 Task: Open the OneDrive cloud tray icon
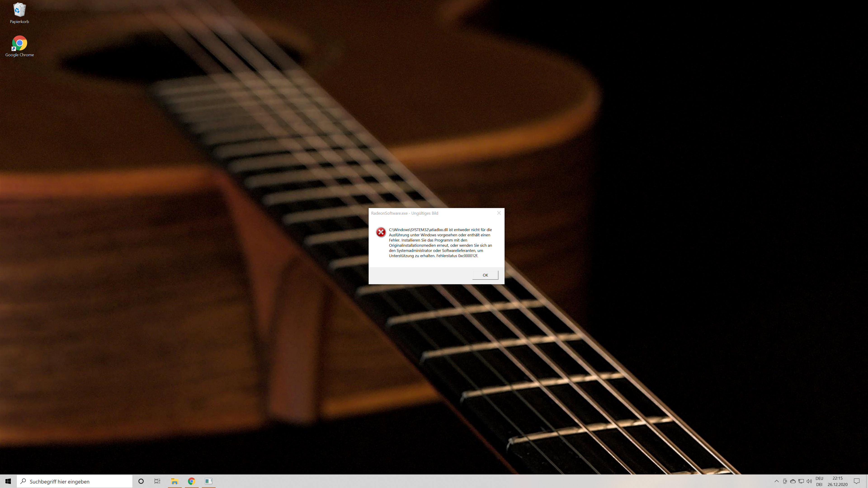(x=793, y=481)
